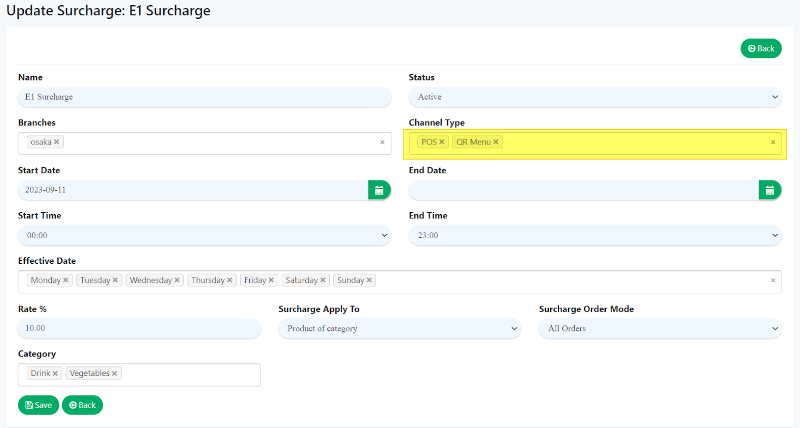Remove the Drink category tag
This screenshot has width=800, height=428.
click(55, 373)
